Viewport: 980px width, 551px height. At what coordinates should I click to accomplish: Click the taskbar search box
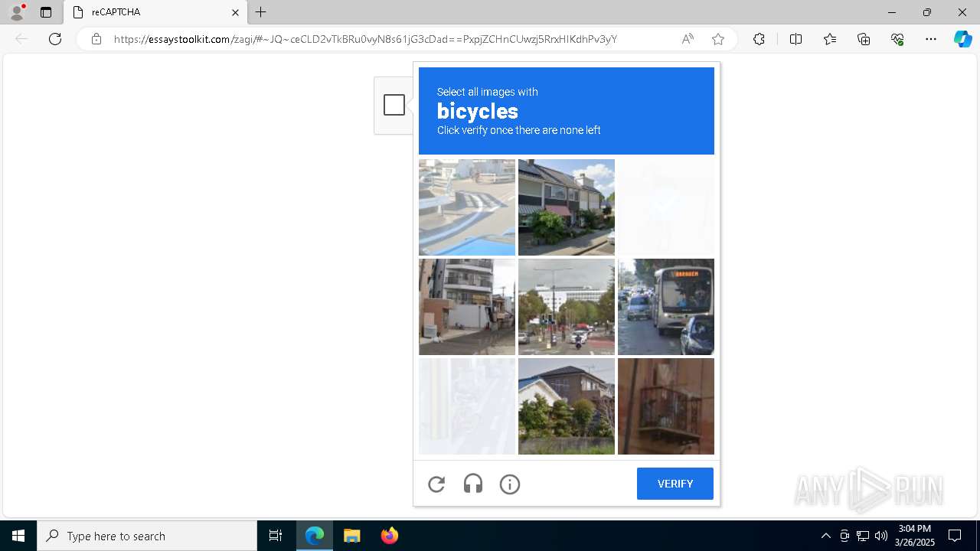coord(147,536)
